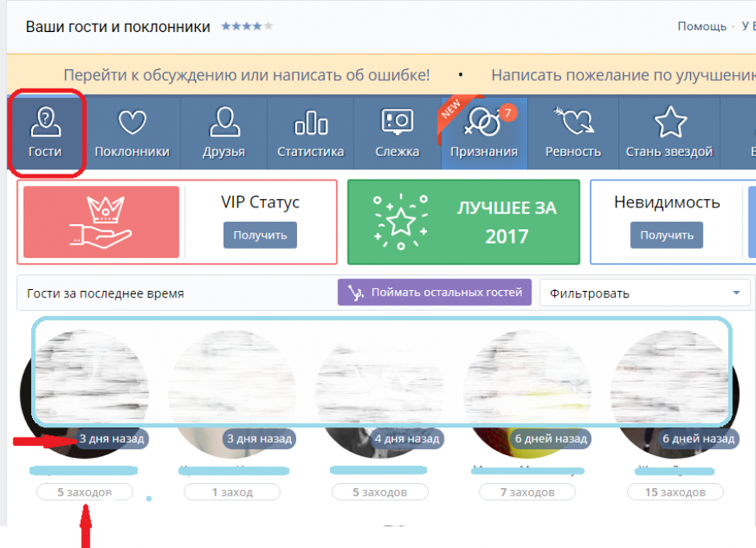Click the VIP crown banner image
This screenshot has height=548, width=756.
pyautogui.click(x=101, y=222)
